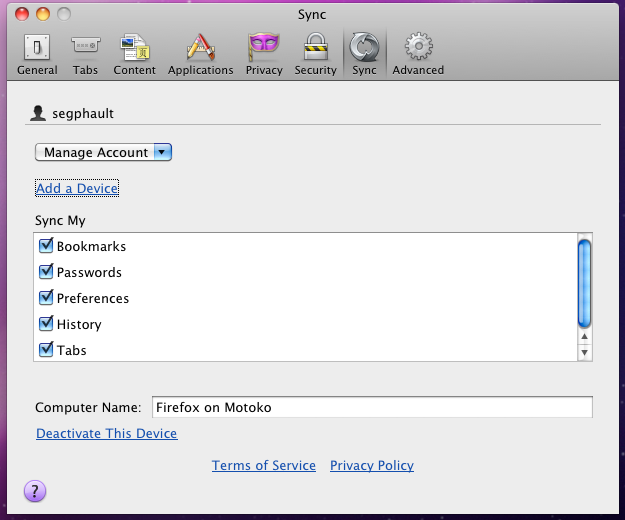Viewport: 625px width, 520px height.
Task: Close the Sync preferences window
Action: (22, 14)
